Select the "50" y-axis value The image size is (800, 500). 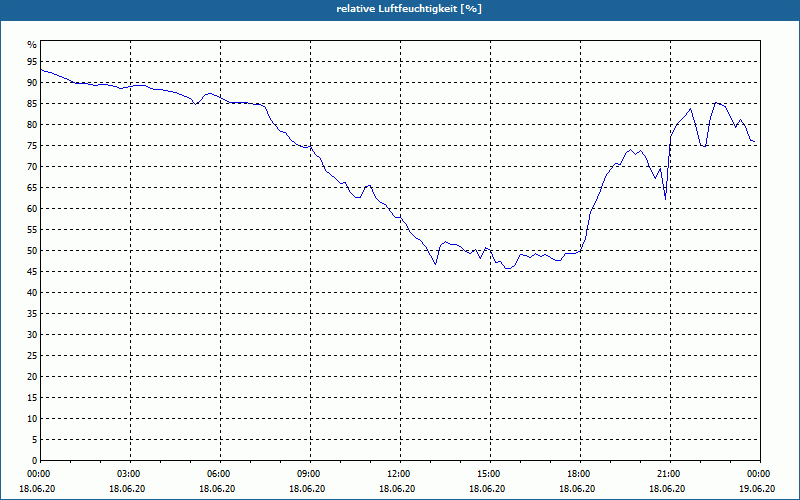coord(32,251)
